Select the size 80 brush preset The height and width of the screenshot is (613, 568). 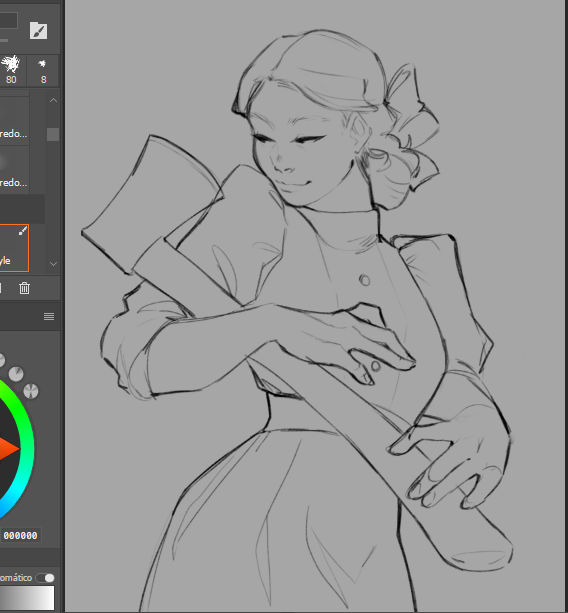pyautogui.click(x=11, y=70)
